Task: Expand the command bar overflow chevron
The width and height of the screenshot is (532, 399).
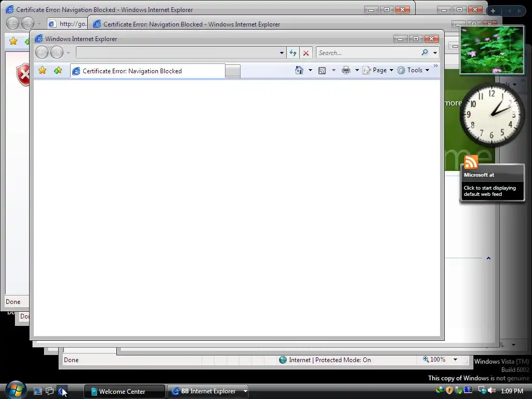Action: coord(436,65)
